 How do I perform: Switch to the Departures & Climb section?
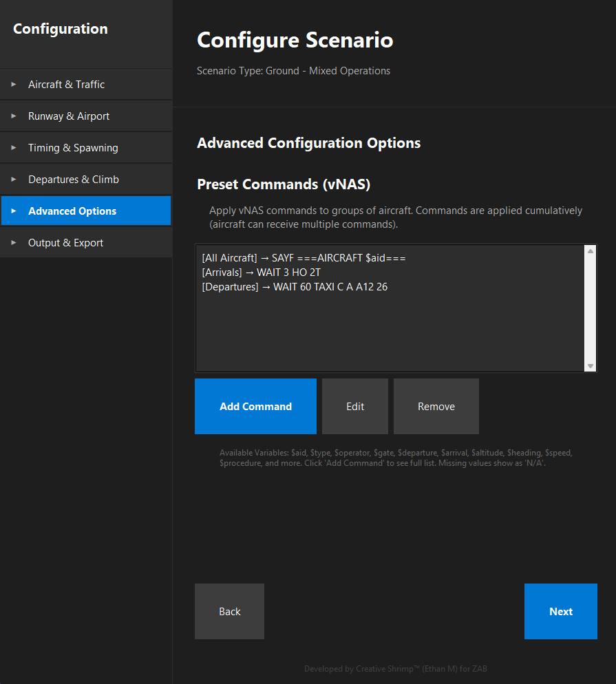pos(72,179)
